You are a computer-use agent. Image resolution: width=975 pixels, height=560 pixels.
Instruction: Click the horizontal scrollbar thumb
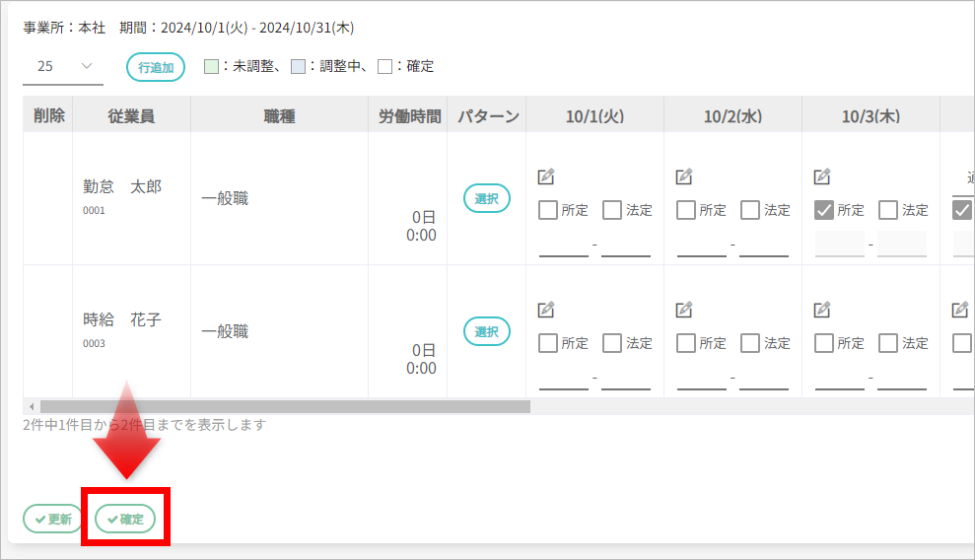[285, 406]
